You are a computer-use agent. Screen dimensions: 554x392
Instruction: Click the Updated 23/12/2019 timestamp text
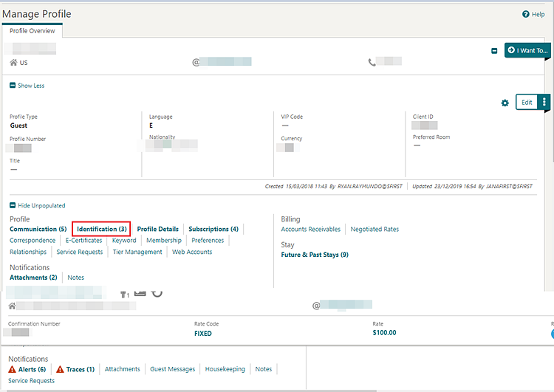[x=472, y=187]
